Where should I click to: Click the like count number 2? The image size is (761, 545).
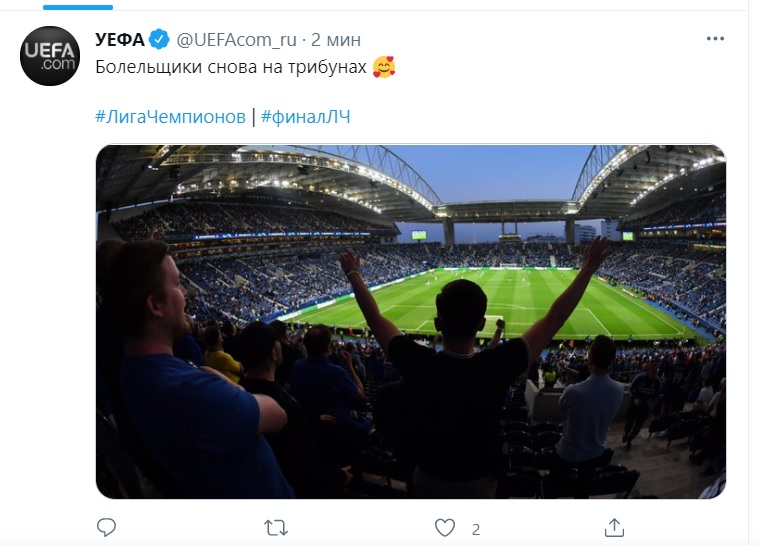(476, 527)
